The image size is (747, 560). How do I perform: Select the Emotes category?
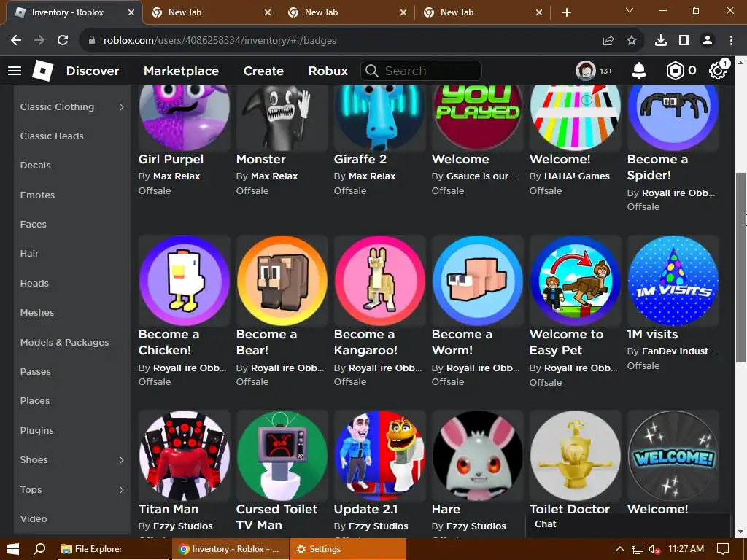click(x=37, y=195)
